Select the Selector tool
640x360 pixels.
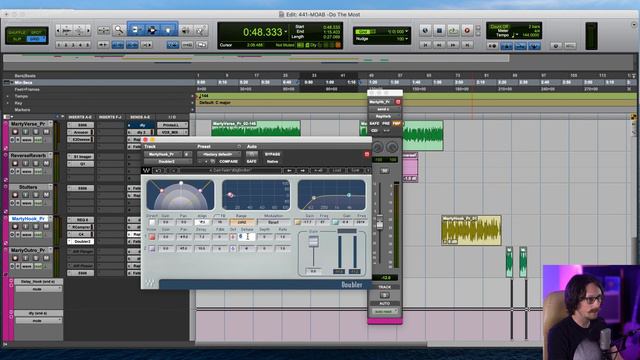coord(152,30)
